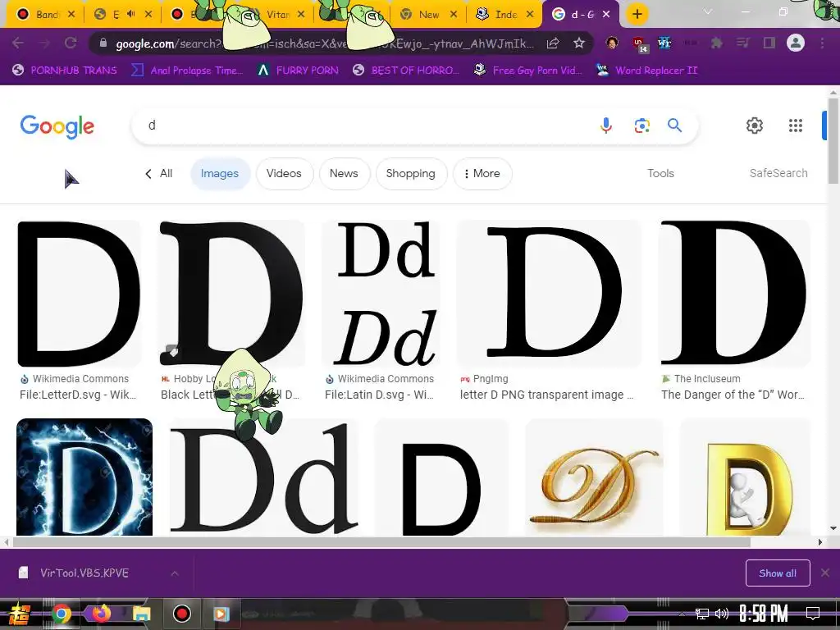Start voice search with the microphone
Screen dimensions: 840x630
(x=606, y=126)
